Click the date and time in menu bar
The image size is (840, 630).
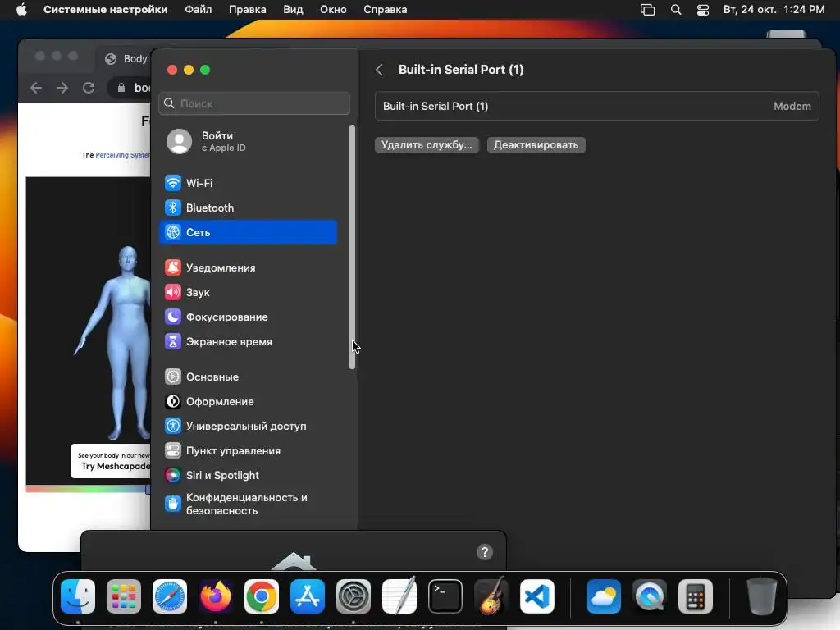point(774,10)
